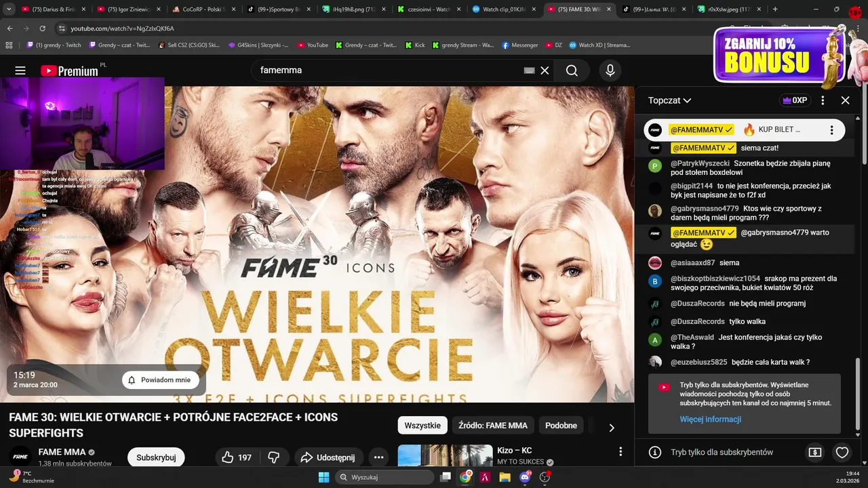This screenshot has height=488, width=868.
Task: Open weather widget showing 7°C
Action: pos(33,477)
